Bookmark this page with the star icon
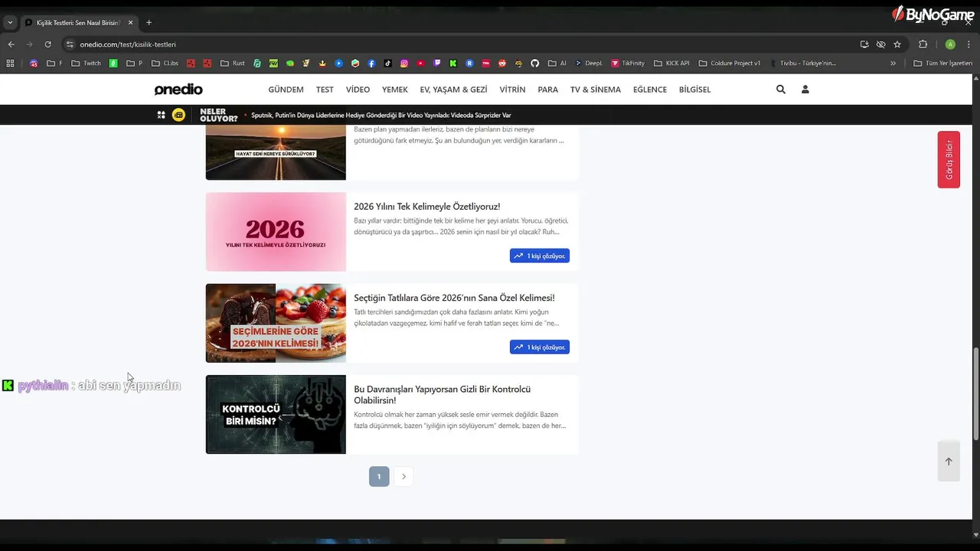The height and width of the screenshot is (551, 980). tap(897, 44)
